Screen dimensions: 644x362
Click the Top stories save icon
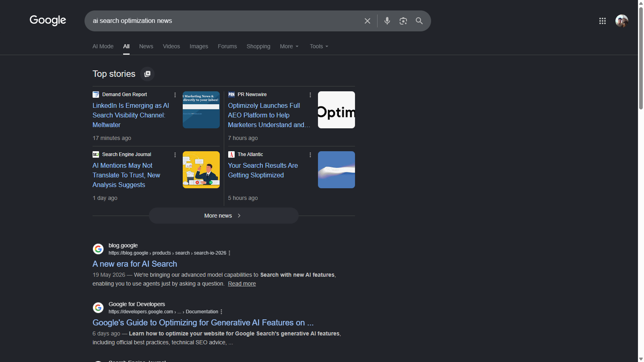(147, 74)
